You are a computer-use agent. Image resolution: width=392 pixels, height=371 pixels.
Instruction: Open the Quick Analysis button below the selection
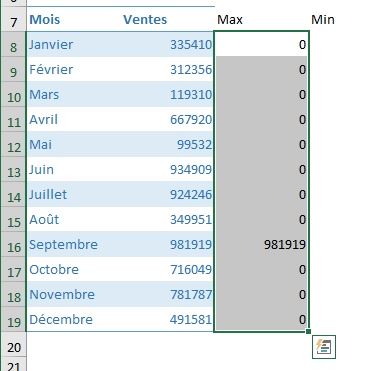point(324,347)
